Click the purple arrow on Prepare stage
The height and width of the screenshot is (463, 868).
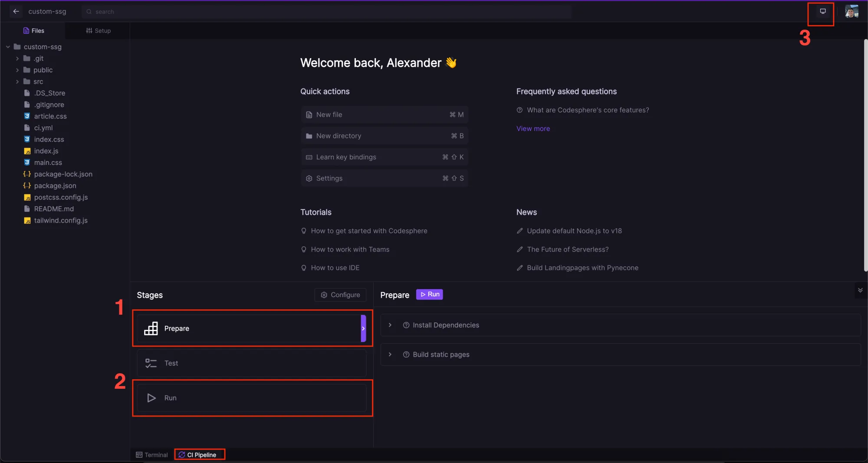point(363,328)
